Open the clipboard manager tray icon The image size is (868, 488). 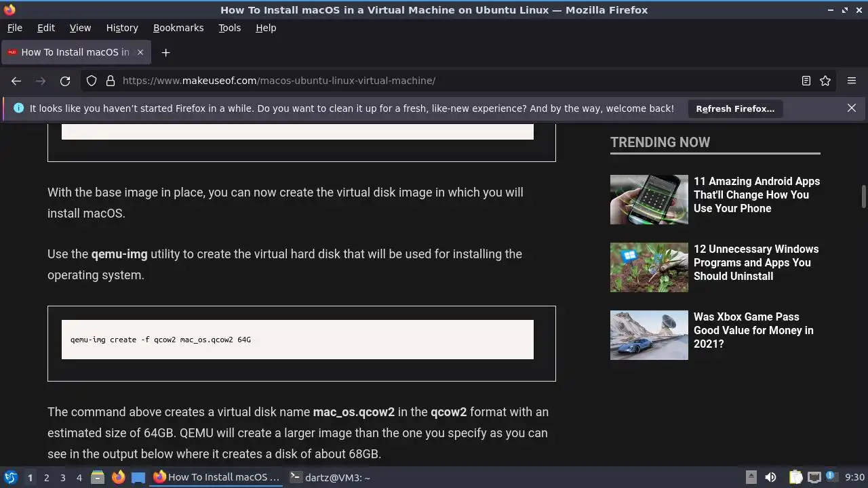click(795, 477)
